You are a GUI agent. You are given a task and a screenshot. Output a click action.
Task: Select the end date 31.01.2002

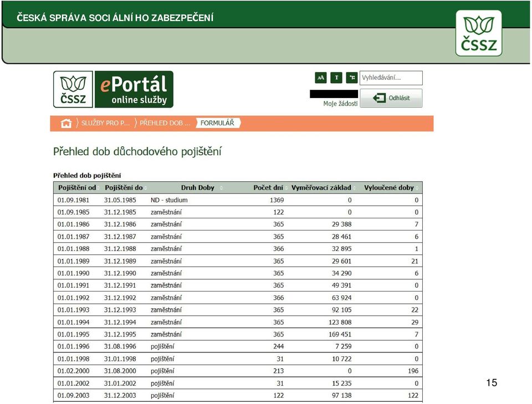[x=120, y=383]
